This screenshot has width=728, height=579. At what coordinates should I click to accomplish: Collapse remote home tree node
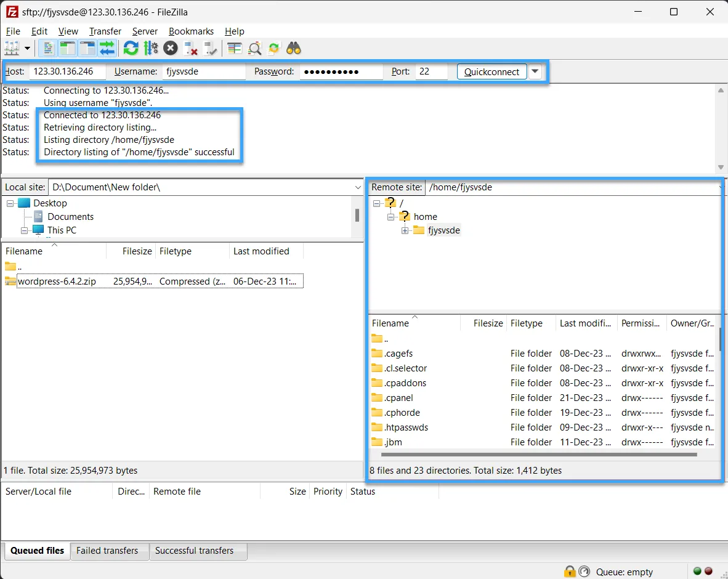[391, 217]
